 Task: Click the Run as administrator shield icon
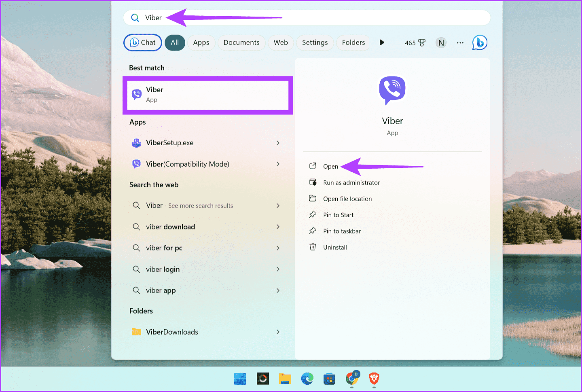(x=313, y=182)
